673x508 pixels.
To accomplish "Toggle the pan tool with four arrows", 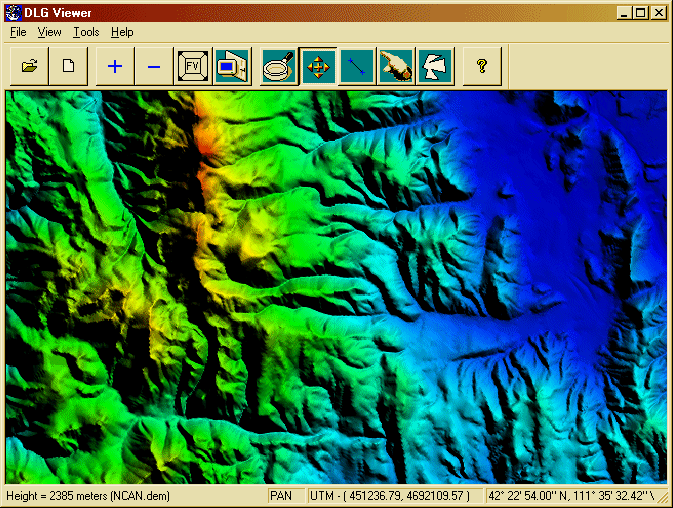I will tap(317, 67).
